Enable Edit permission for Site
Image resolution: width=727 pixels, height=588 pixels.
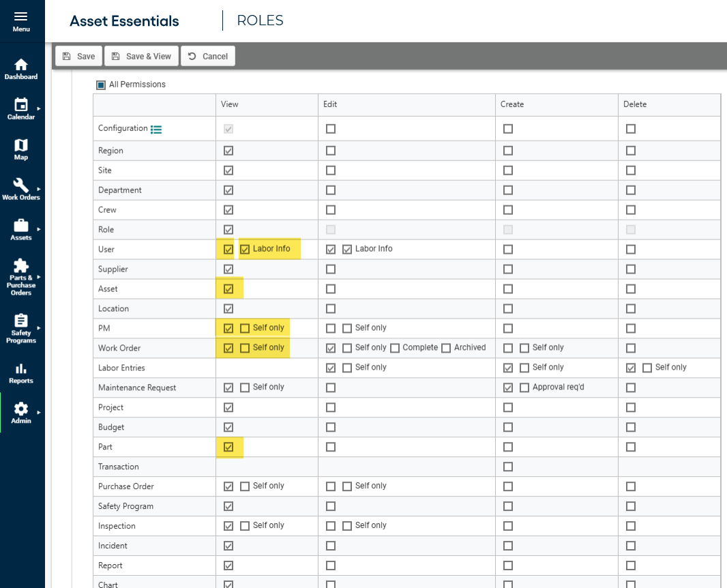[x=331, y=171]
